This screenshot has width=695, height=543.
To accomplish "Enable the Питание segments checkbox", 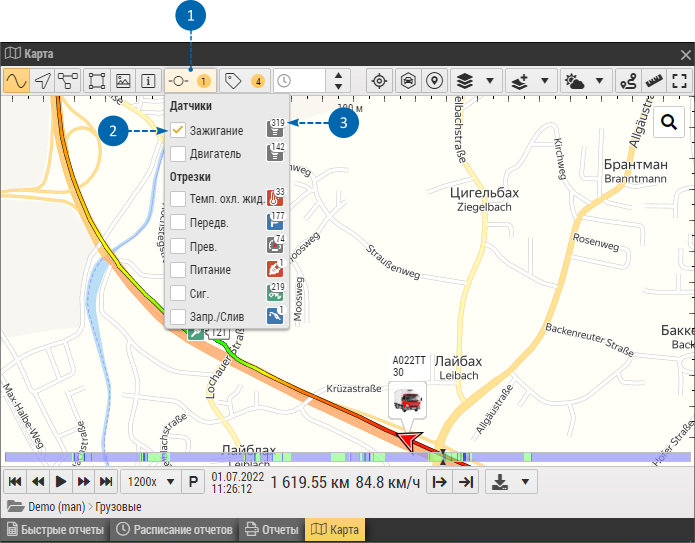I will (178, 269).
